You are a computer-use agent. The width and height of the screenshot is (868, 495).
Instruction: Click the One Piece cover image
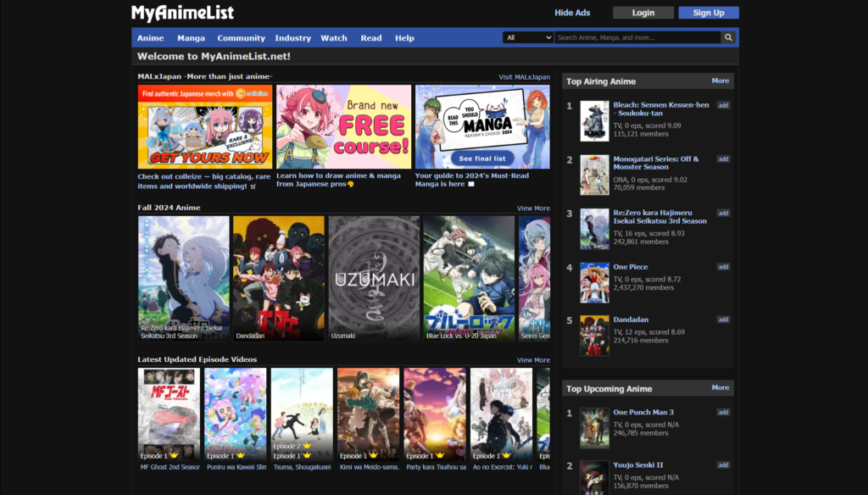tap(594, 283)
